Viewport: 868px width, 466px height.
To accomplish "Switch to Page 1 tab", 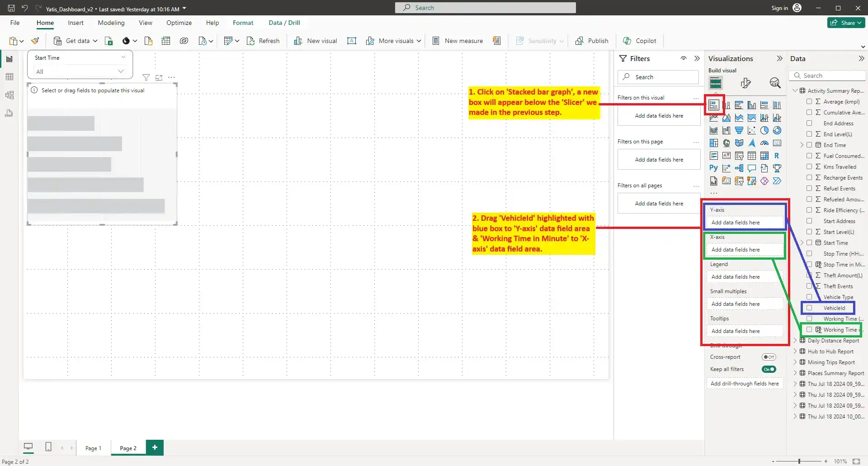I will 93,448.
